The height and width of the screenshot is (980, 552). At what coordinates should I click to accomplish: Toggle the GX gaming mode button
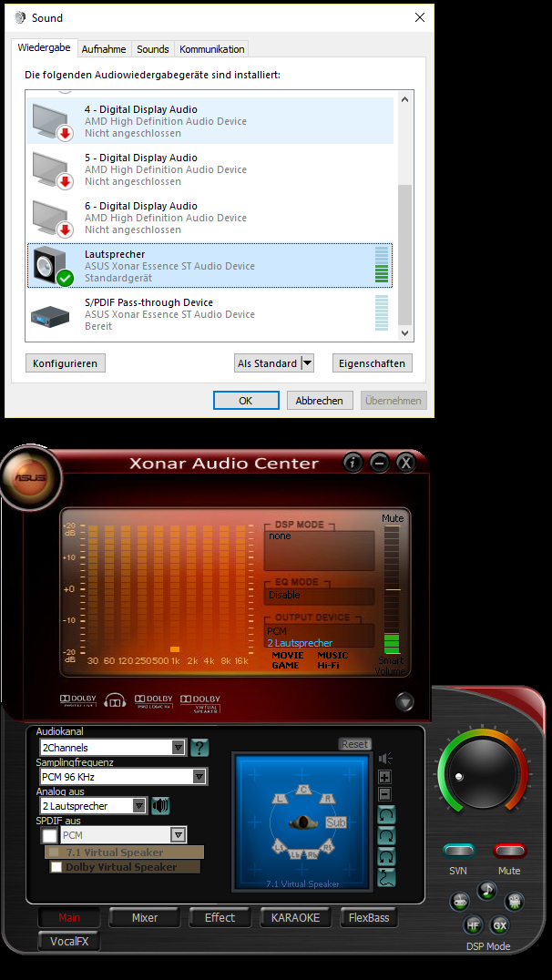click(x=499, y=925)
